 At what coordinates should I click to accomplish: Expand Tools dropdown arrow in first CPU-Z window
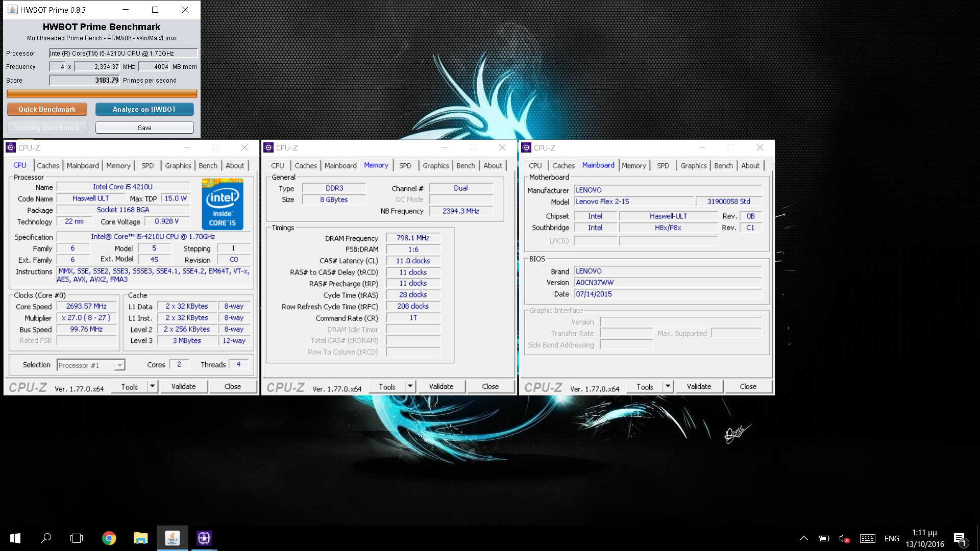click(152, 387)
